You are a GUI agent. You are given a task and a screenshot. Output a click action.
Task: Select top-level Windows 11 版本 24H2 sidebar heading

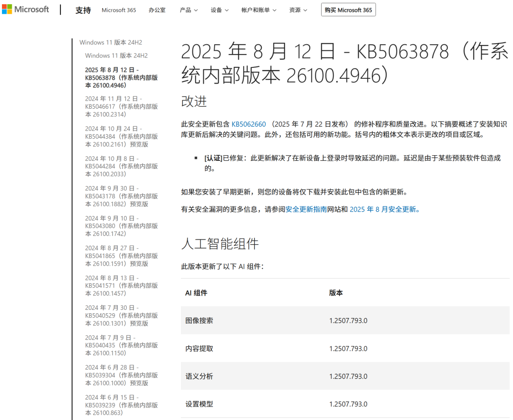point(111,43)
